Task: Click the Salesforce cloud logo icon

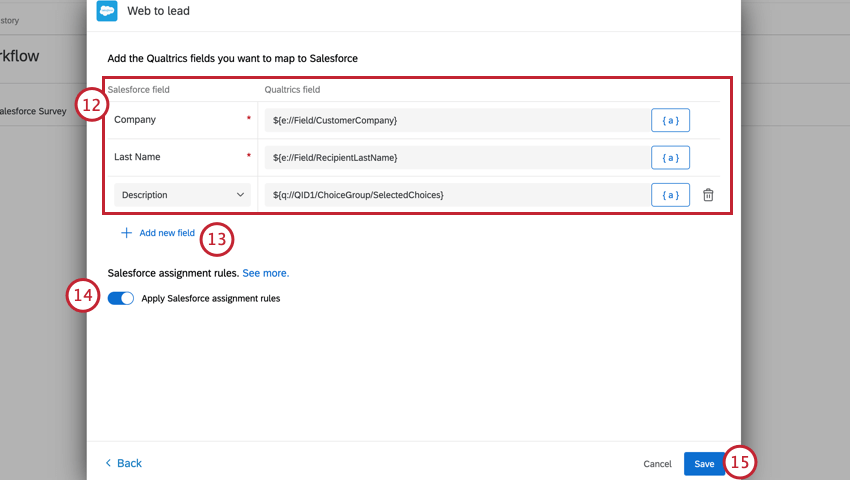Action: click(x=107, y=11)
